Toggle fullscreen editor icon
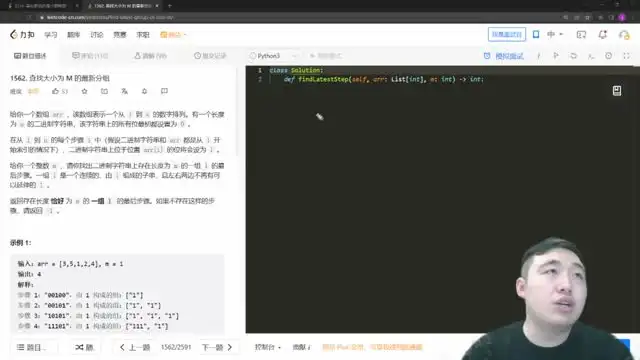Viewport: 640px width, 360px height. pos(626,56)
